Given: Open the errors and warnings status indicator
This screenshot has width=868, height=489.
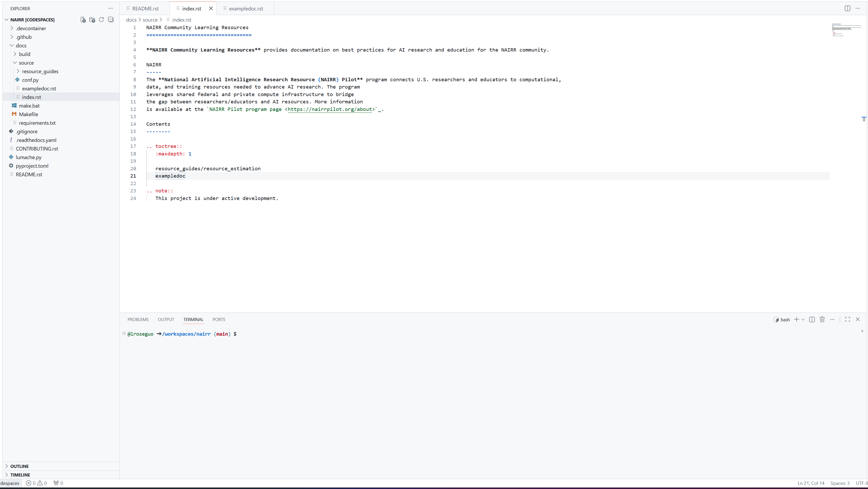Looking at the screenshot, I should [x=36, y=483].
